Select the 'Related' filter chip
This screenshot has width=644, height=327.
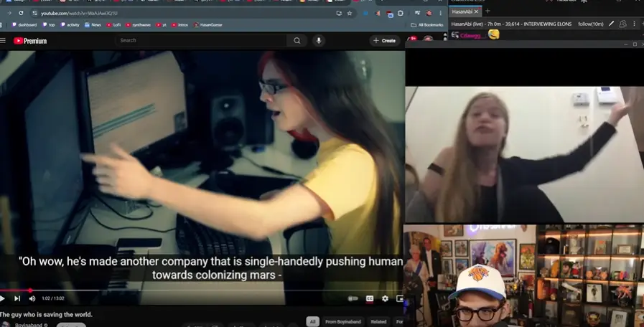[x=378, y=321]
